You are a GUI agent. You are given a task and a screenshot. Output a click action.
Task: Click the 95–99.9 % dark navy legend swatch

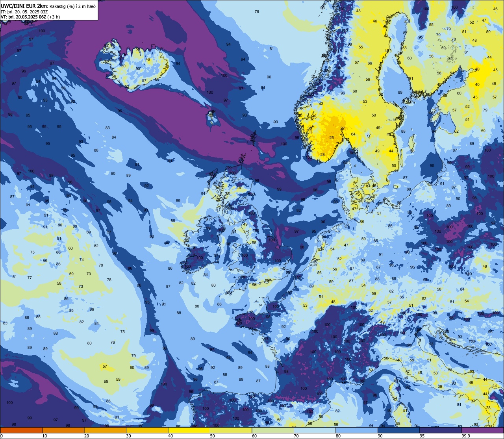pos(441,430)
